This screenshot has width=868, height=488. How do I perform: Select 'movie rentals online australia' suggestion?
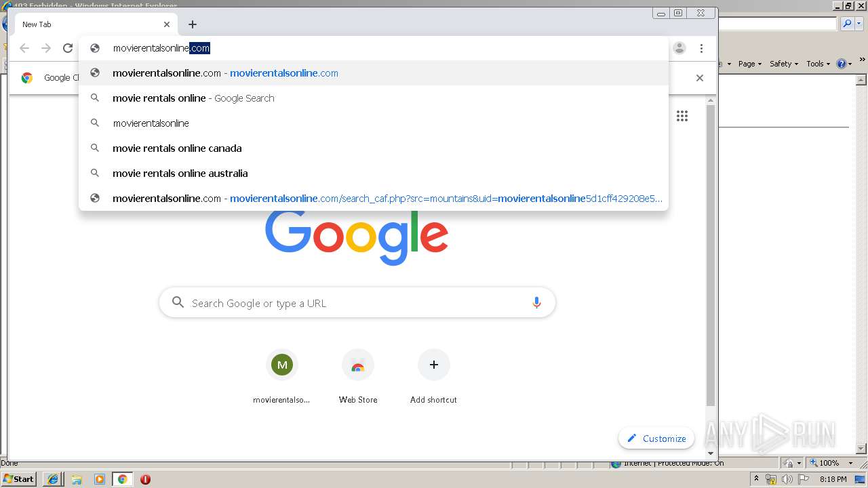coord(374,174)
